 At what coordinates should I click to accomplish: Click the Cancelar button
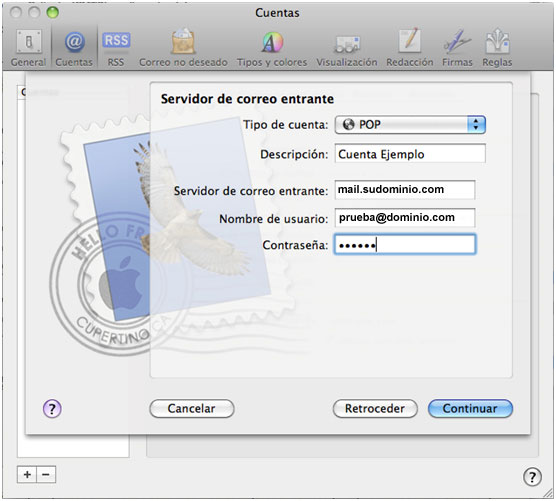point(192,408)
